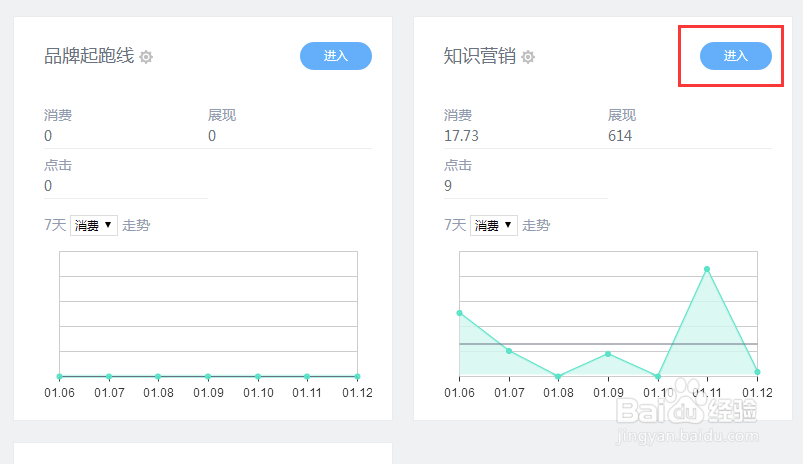The width and height of the screenshot is (803, 464).
Task: Click the 01.07 data point on 知识营销 chart
Action: [x=509, y=351]
